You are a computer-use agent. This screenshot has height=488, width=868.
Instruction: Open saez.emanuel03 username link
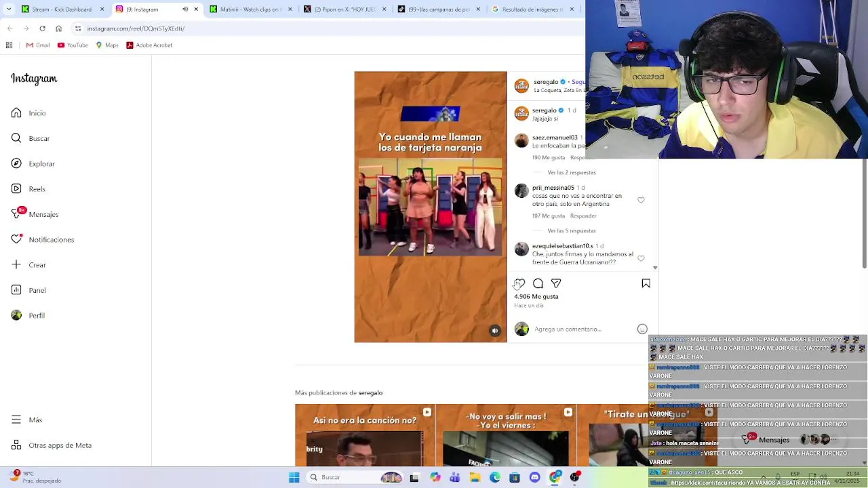(555, 138)
